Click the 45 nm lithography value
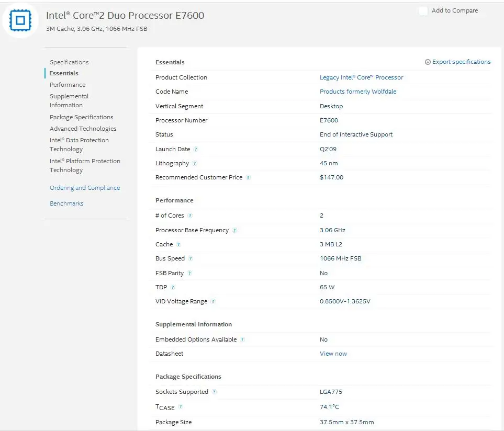 (329, 163)
